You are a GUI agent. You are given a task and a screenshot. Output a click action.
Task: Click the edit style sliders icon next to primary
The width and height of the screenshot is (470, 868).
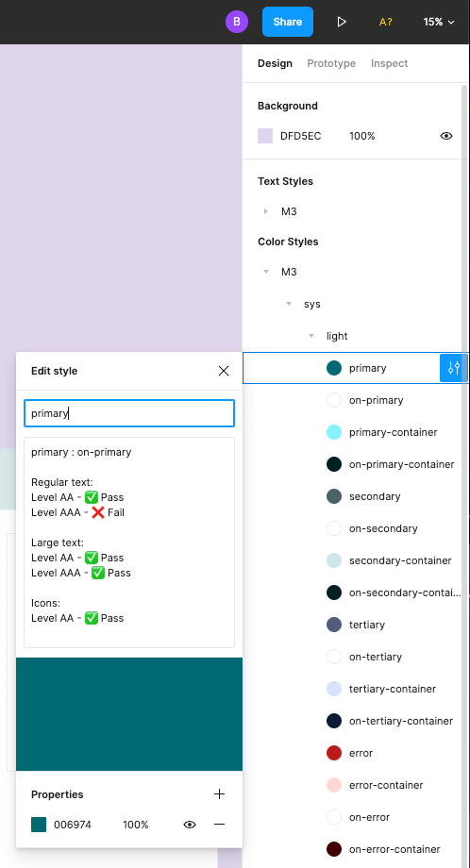[x=453, y=368]
